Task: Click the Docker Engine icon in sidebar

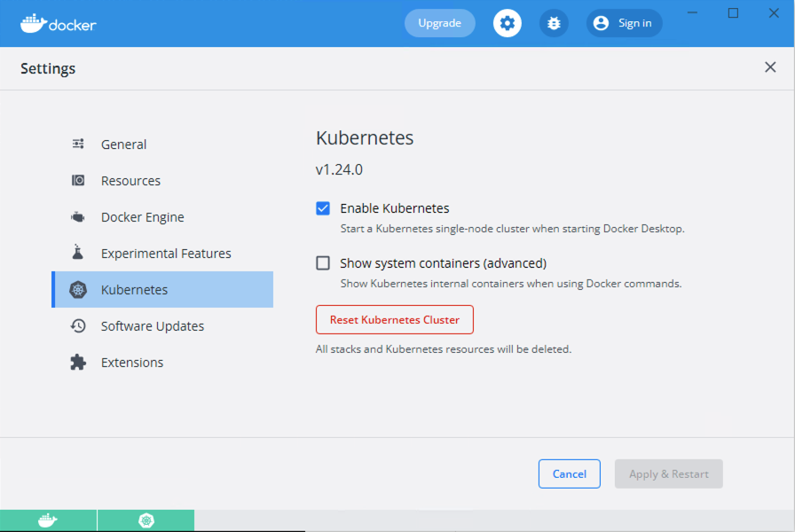Action: 78,217
